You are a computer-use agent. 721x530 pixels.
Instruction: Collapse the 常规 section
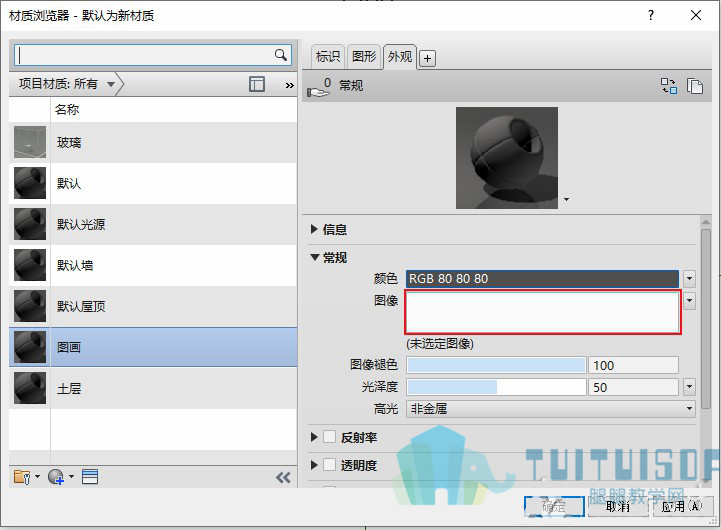[315, 257]
